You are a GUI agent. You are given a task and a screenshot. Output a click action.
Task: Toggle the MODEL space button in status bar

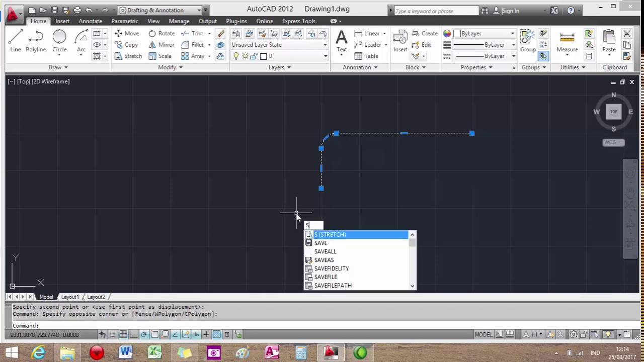click(x=484, y=334)
